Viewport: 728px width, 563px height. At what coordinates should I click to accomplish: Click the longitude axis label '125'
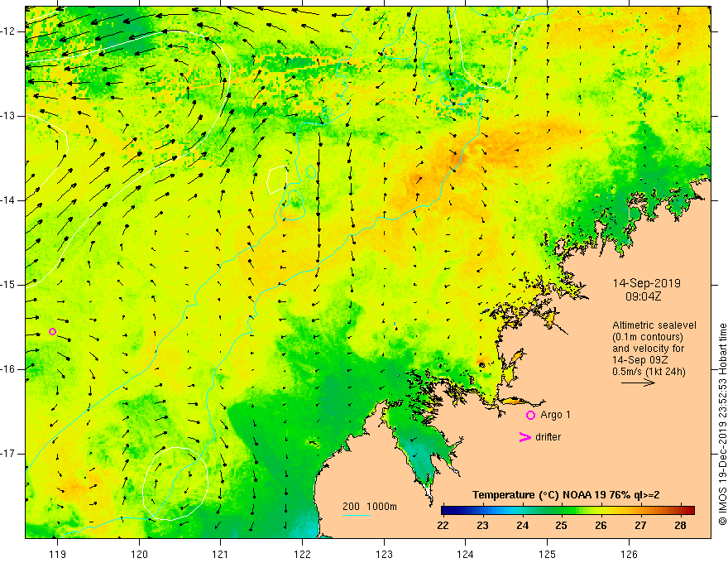(x=547, y=554)
